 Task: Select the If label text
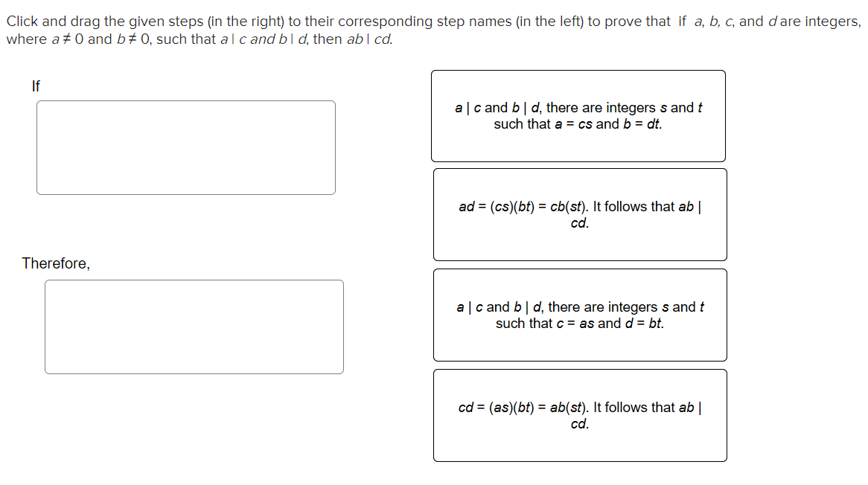(x=36, y=85)
